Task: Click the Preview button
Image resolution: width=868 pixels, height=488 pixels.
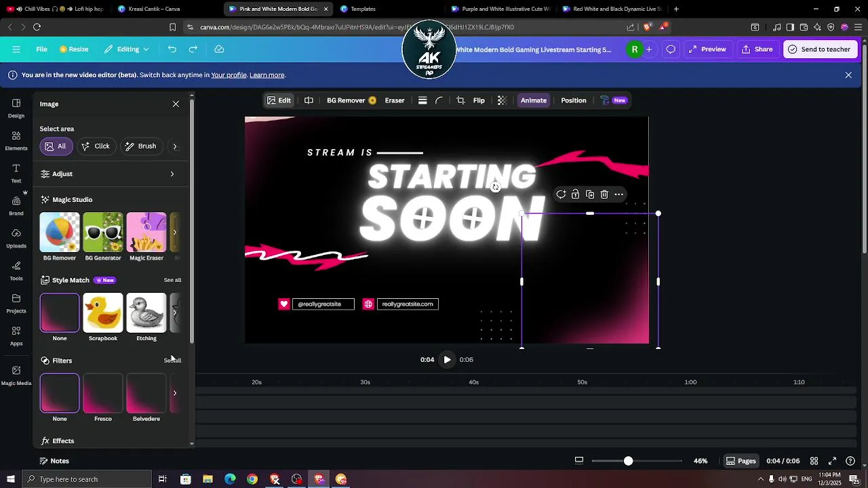Action: (707, 49)
